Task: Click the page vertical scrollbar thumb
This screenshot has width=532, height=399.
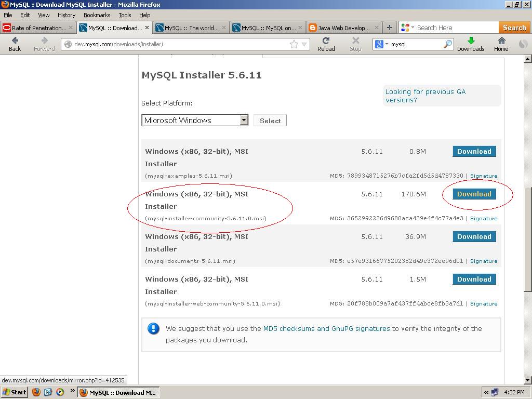Action: (x=528, y=240)
